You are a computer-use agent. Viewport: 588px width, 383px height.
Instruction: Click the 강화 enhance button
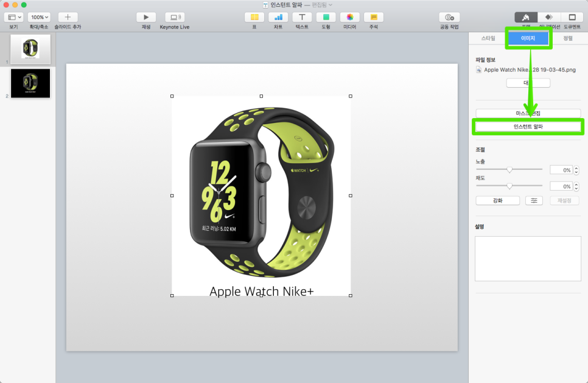498,201
